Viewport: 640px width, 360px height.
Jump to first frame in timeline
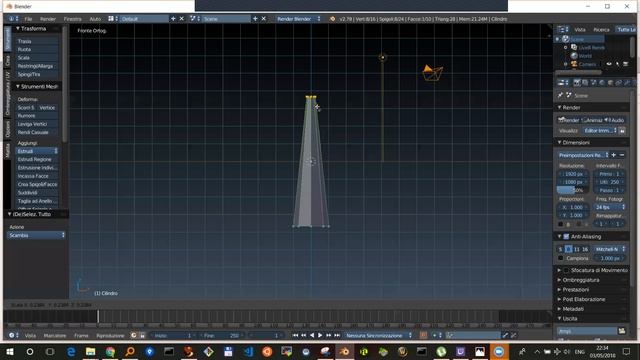[295, 335]
